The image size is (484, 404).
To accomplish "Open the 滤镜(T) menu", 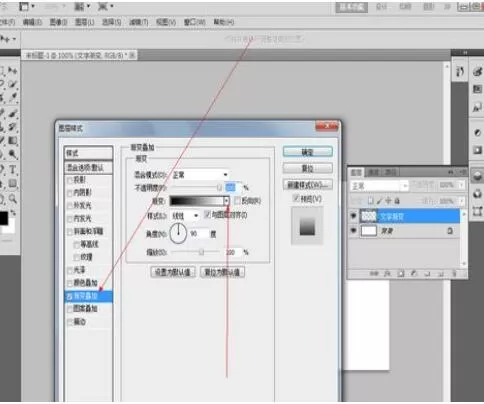I will point(138,22).
